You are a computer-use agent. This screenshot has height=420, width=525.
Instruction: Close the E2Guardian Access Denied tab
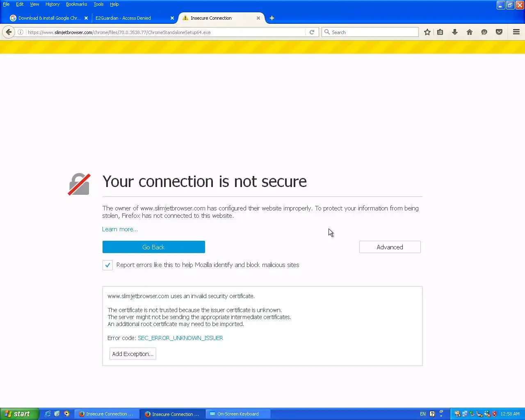(172, 18)
